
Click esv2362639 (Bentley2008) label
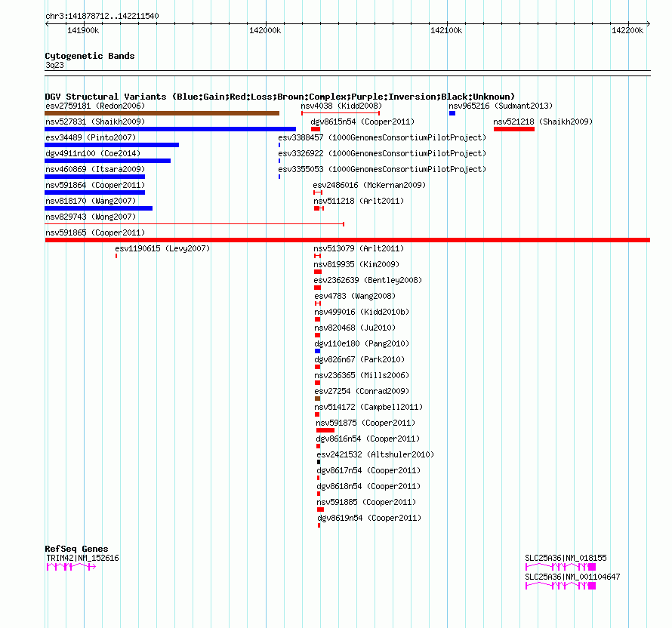(x=368, y=280)
